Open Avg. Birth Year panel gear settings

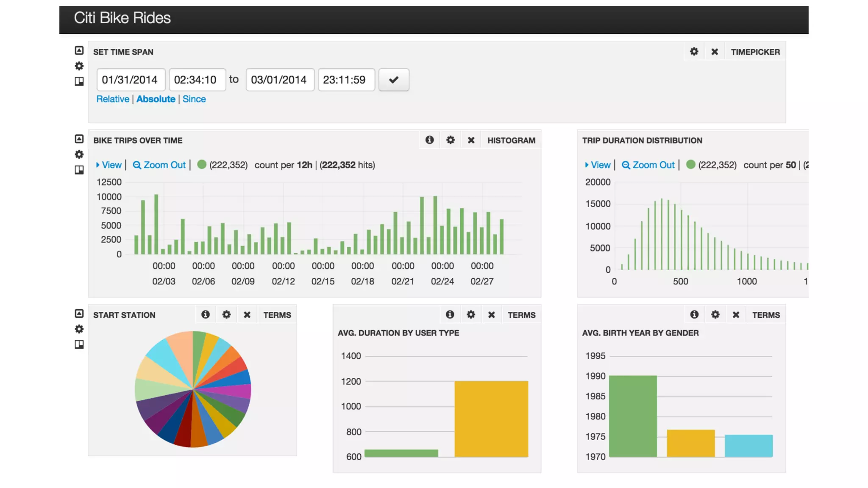click(x=715, y=315)
